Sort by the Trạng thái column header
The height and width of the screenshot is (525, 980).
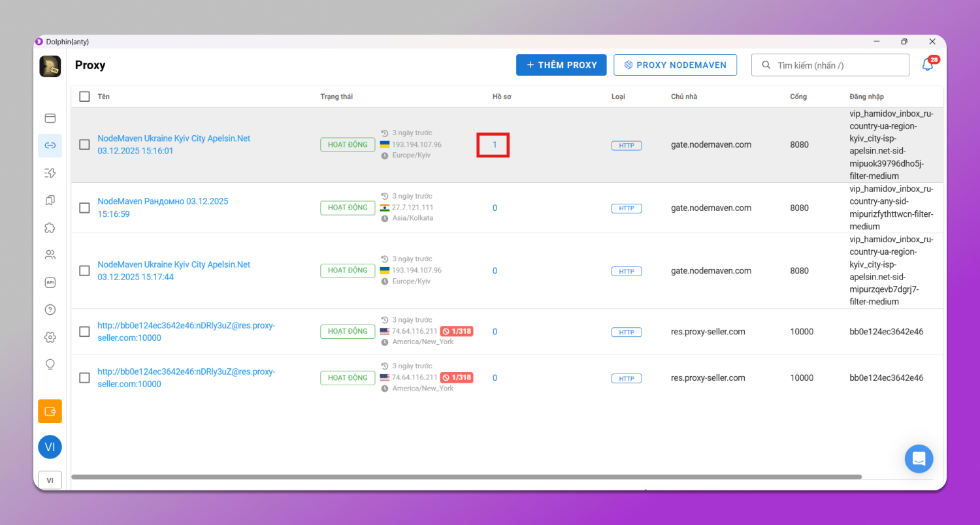pos(336,97)
